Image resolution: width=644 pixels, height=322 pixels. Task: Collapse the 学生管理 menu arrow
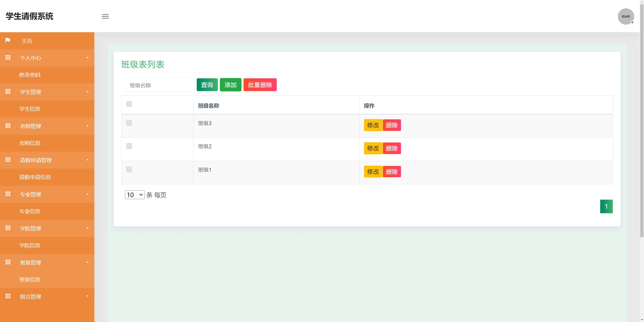pos(88,92)
